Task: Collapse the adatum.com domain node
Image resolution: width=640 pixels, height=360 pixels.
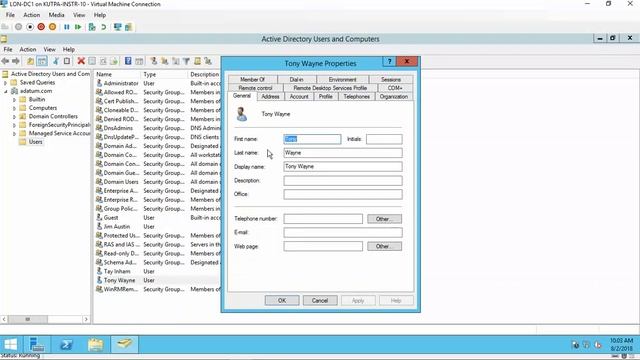Action: 5,91
